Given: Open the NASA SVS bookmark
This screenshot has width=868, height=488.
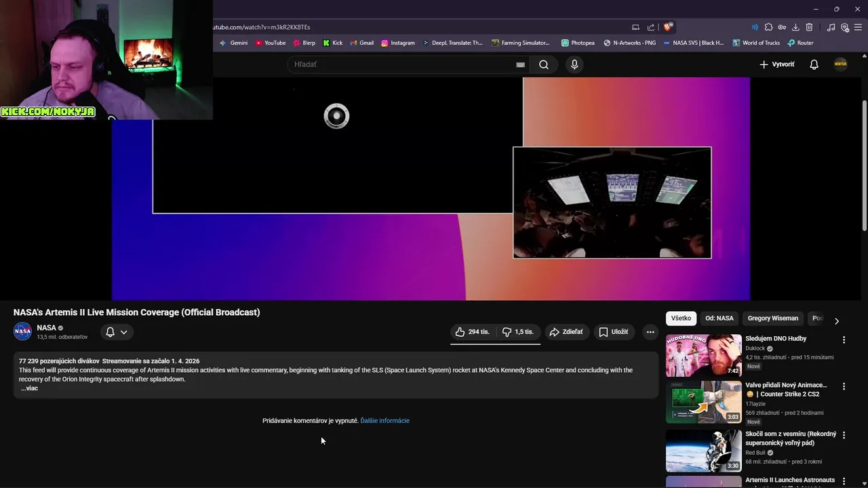Looking at the screenshot, I should (693, 43).
